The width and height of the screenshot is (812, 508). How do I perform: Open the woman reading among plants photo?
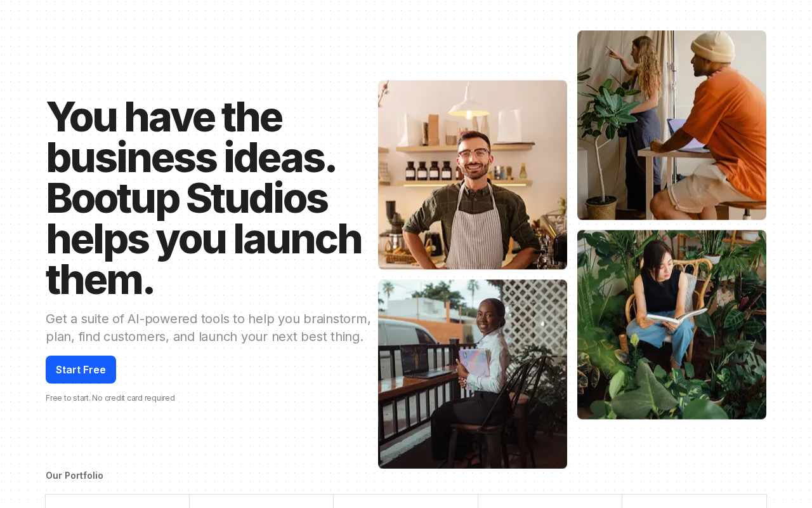672,324
